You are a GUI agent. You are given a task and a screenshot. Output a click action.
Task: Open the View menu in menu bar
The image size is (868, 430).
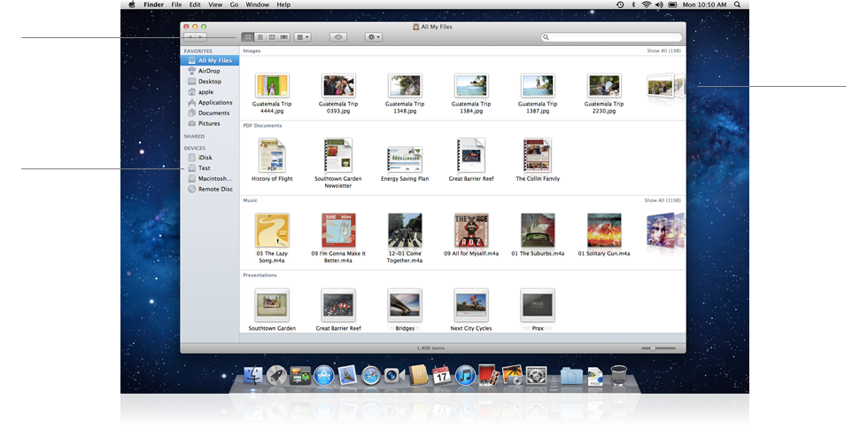tap(214, 4)
